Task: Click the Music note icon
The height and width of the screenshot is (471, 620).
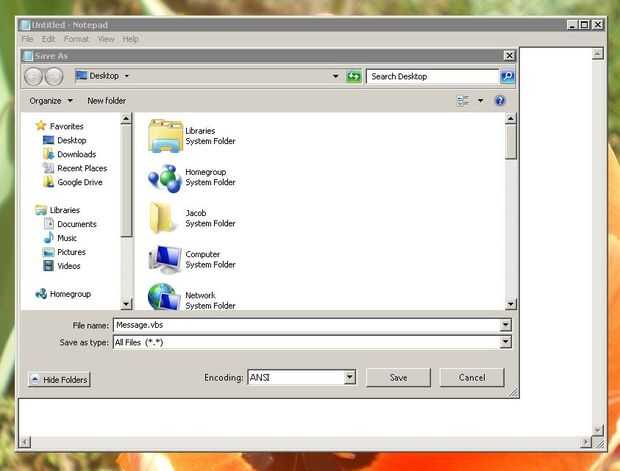Action: [x=49, y=238]
